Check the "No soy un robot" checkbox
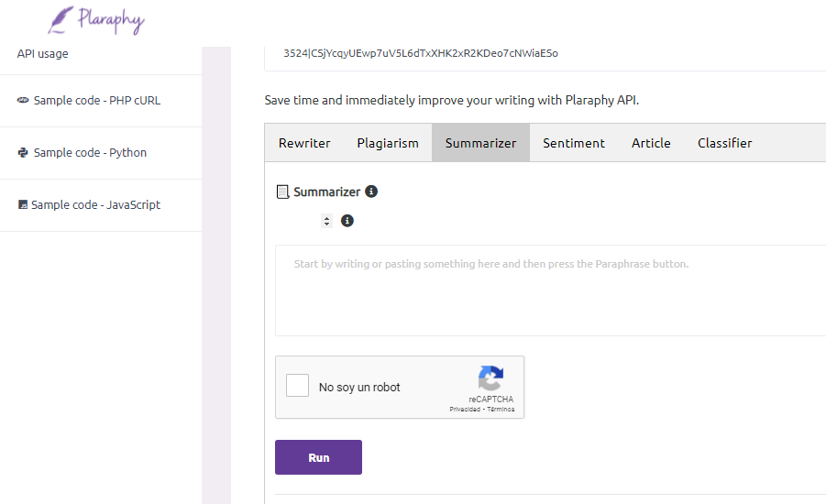Screen dimensions: 826x504 pyautogui.click(x=298, y=386)
